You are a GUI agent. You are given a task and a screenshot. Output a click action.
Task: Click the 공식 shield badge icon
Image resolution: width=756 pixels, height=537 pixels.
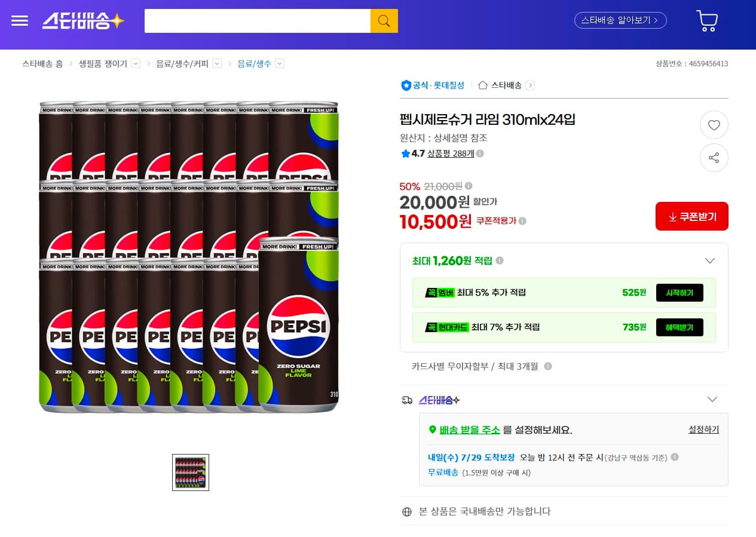406,85
